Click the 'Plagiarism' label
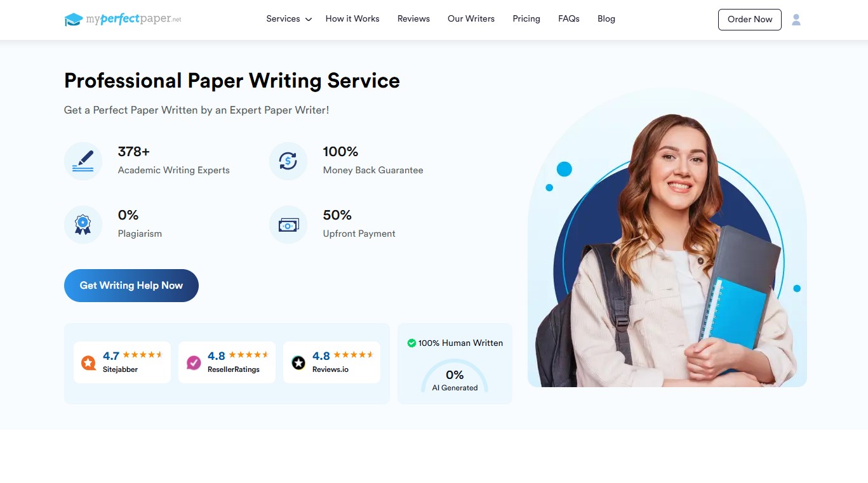Viewport: 868px width, 483px height. click(140, 234)
